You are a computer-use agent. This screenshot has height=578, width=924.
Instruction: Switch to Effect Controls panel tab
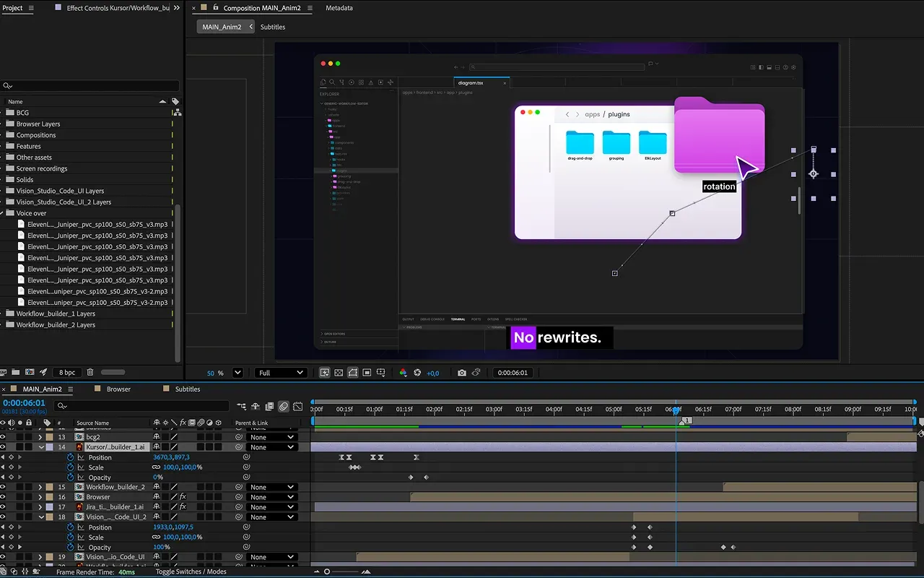point(118,8)
